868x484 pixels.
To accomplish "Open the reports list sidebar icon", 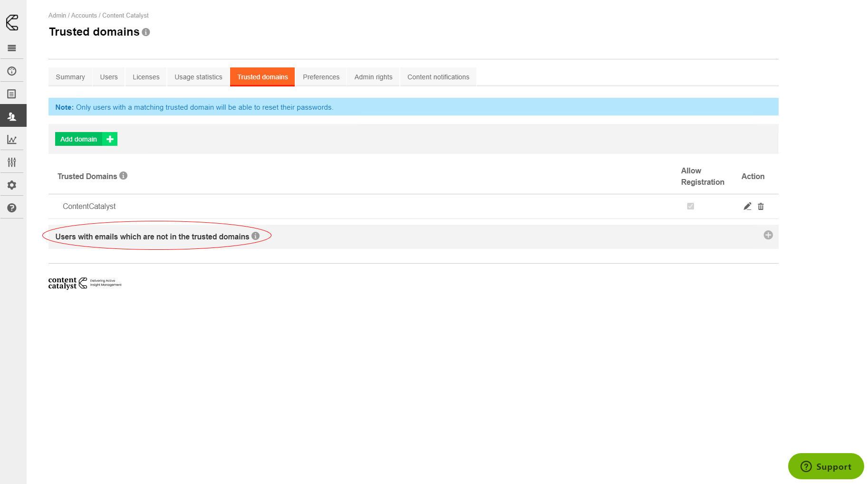I will click(x=12, y=94).
